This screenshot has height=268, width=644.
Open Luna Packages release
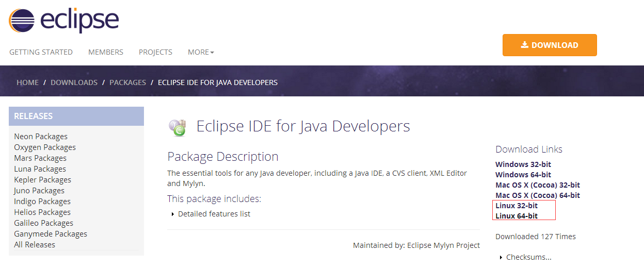[x=40, y=169]
